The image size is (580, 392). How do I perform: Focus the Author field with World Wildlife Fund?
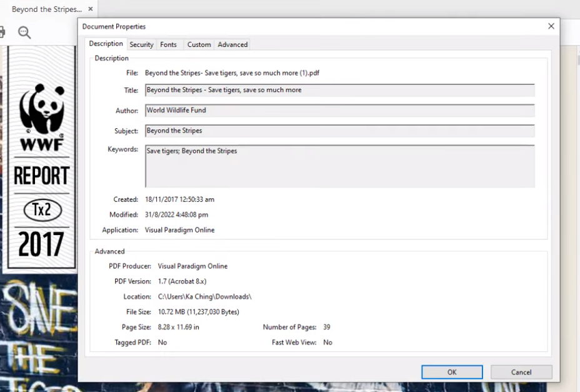point(339,111)
